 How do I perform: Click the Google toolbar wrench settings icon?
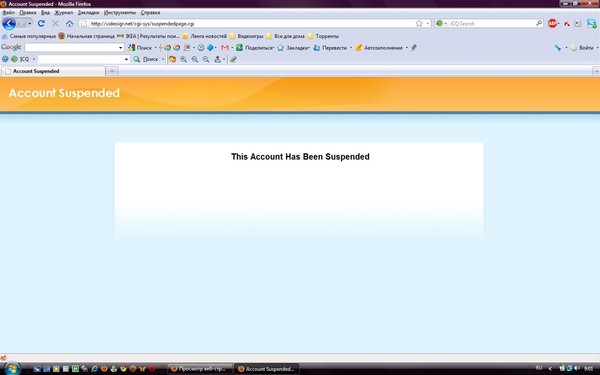558,48
